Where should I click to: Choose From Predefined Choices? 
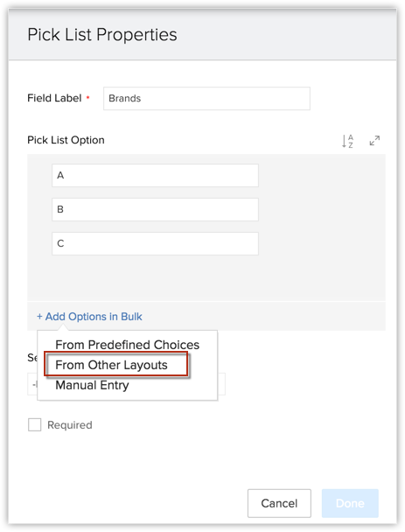pos(127,345)
